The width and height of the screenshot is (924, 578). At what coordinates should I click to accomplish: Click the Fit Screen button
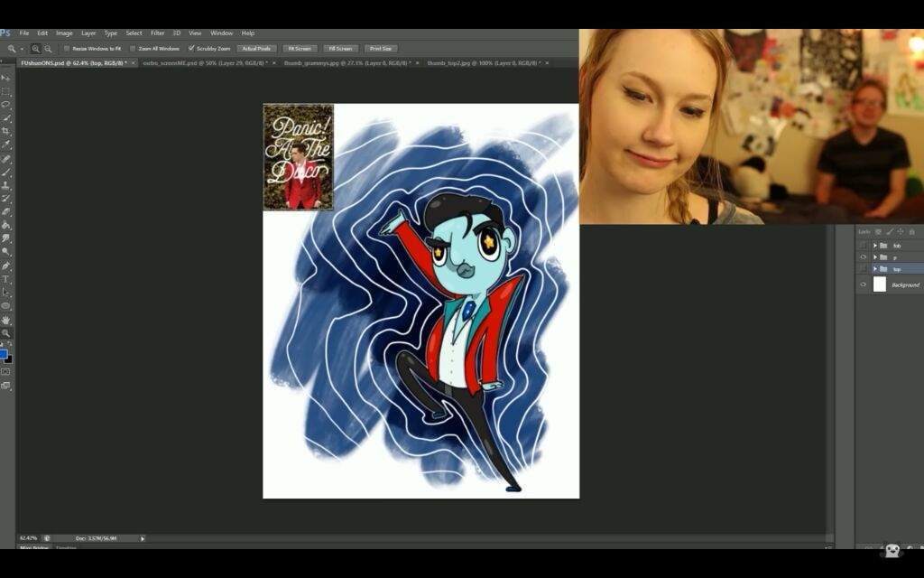[300, 49]
